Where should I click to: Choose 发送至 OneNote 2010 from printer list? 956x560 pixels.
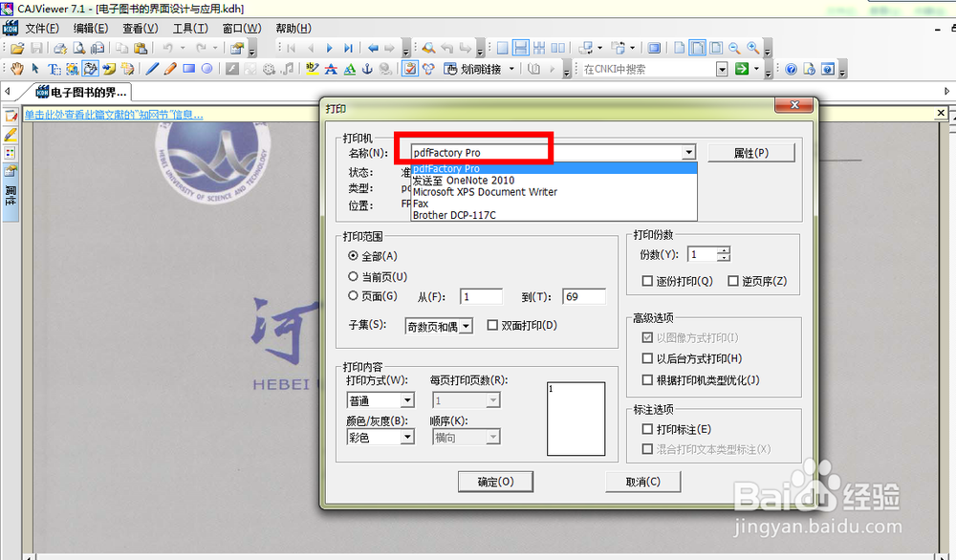(x=554, y=181)
